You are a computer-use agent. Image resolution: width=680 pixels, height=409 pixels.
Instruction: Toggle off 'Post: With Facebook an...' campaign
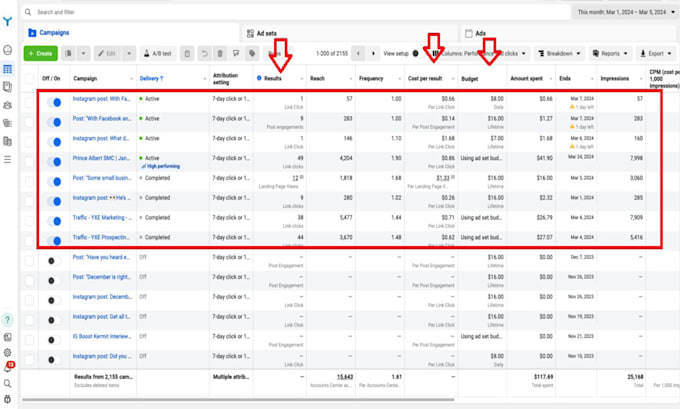point(54,122)
